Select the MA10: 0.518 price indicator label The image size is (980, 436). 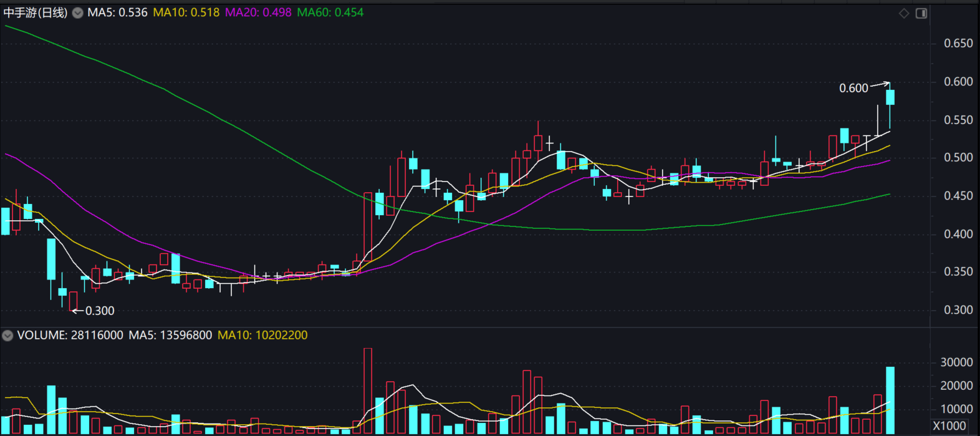pos(186,12)
